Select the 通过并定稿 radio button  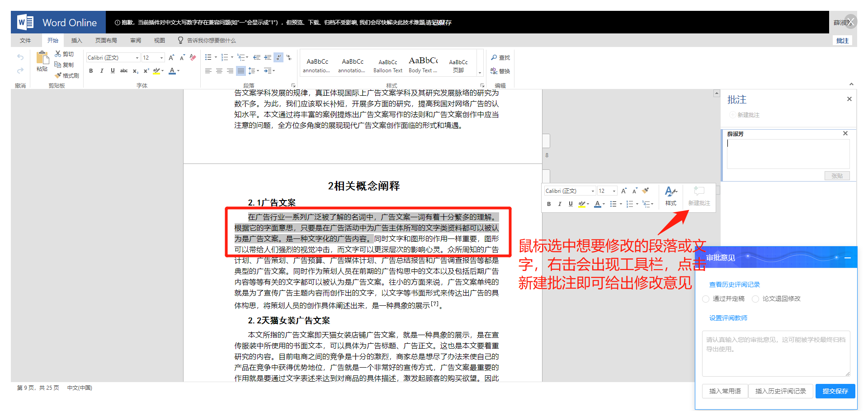coord(706,299)
